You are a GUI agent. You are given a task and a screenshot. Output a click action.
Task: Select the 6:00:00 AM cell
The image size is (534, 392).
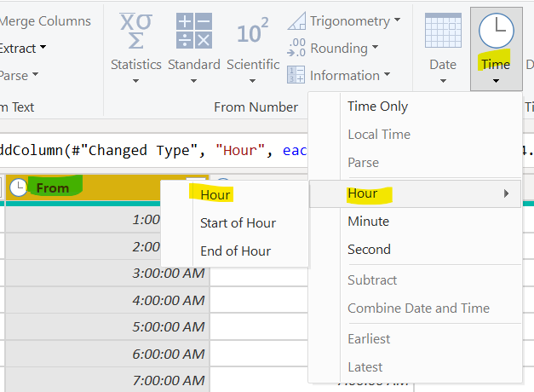click(x=107, y=354)
